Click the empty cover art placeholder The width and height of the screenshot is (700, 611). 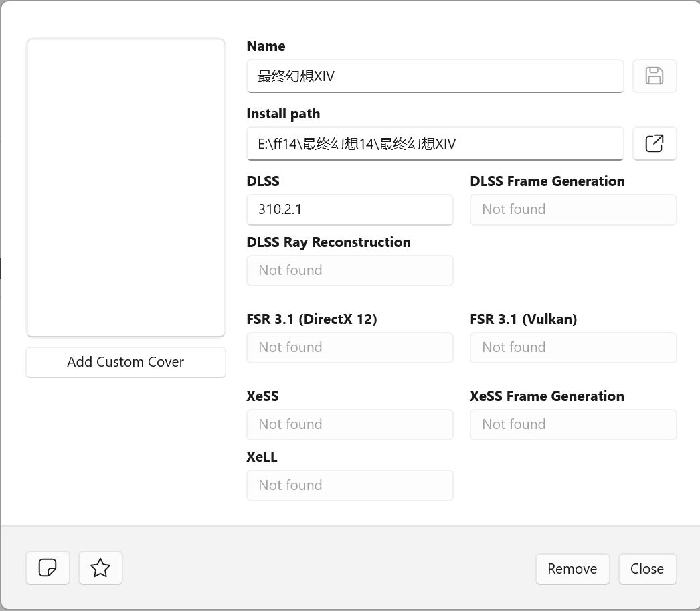(x=125, y=187)
